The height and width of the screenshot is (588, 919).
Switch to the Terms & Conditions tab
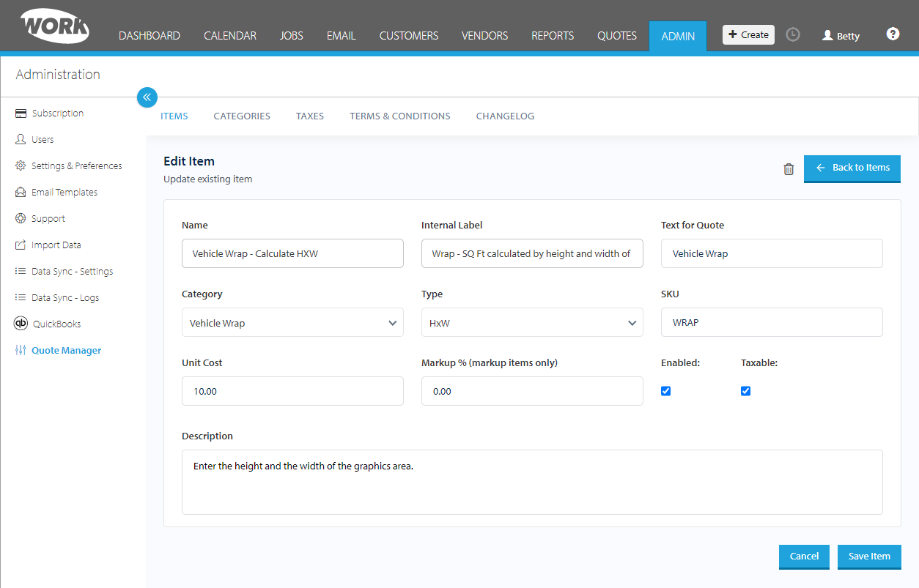[400, 116]
